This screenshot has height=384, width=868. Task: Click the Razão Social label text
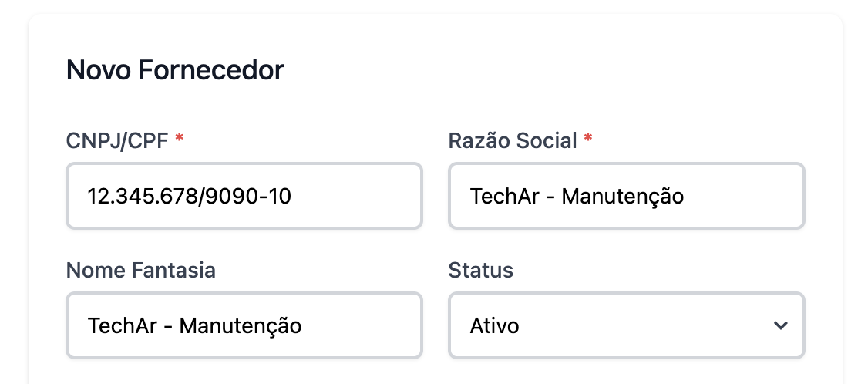point(513,141)
